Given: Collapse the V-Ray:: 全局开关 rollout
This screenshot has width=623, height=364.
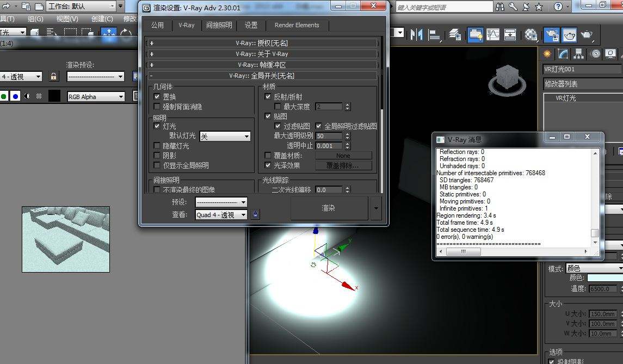Looking at the screenshot, I should click(x=262, y=75).
